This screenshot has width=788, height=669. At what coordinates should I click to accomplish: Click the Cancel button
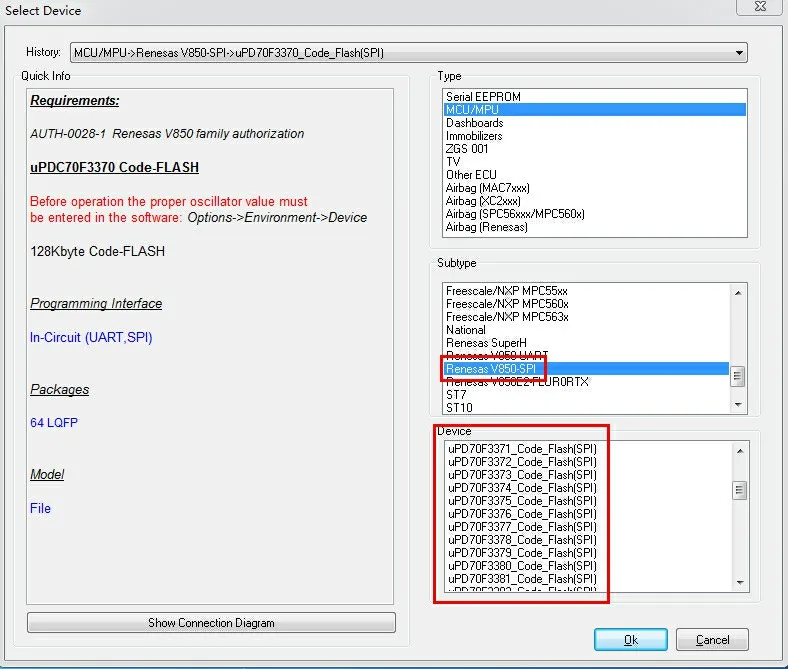tap(712, 640)
